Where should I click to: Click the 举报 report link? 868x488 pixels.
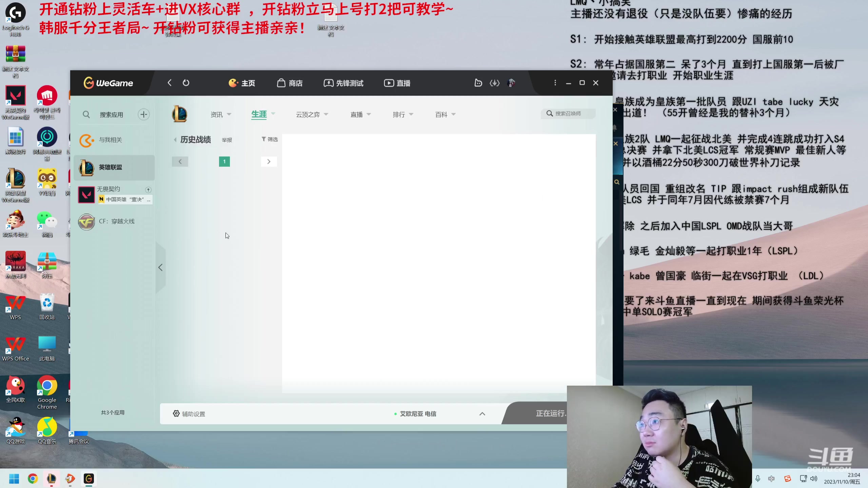pos(227,140)
